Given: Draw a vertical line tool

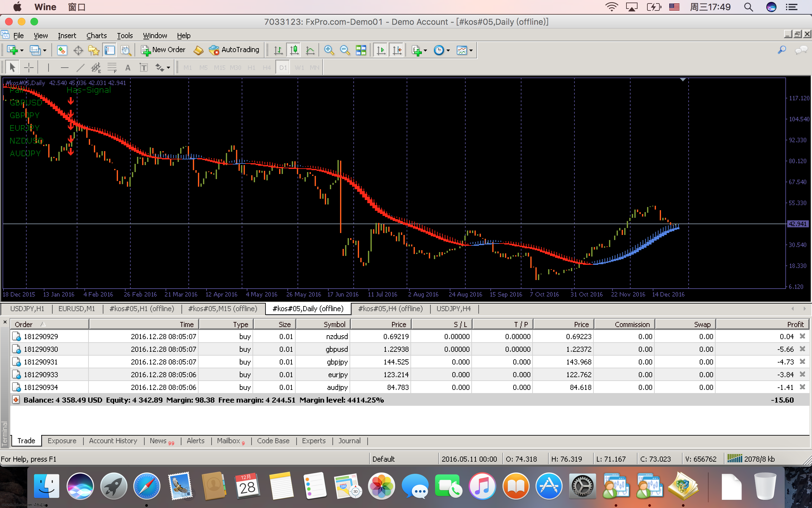Looking at the screenshot, I should 48,68.
